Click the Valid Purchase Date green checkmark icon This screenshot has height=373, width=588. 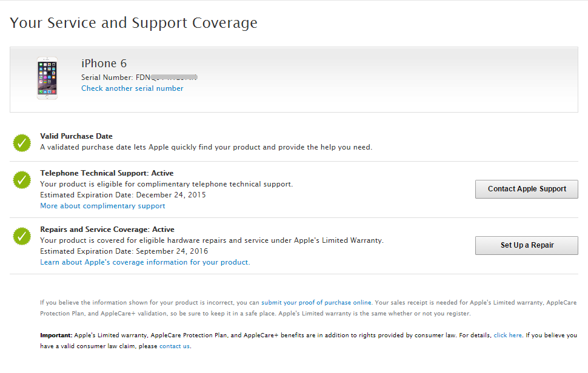click(x=22, y=143)
